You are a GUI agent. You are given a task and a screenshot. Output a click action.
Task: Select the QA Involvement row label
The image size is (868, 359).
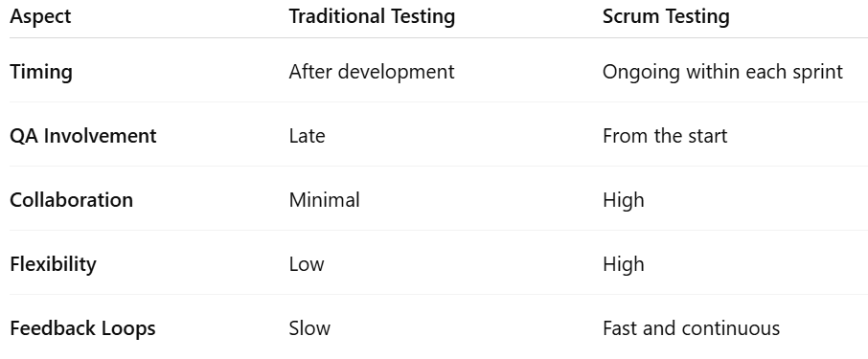point(83,136)
